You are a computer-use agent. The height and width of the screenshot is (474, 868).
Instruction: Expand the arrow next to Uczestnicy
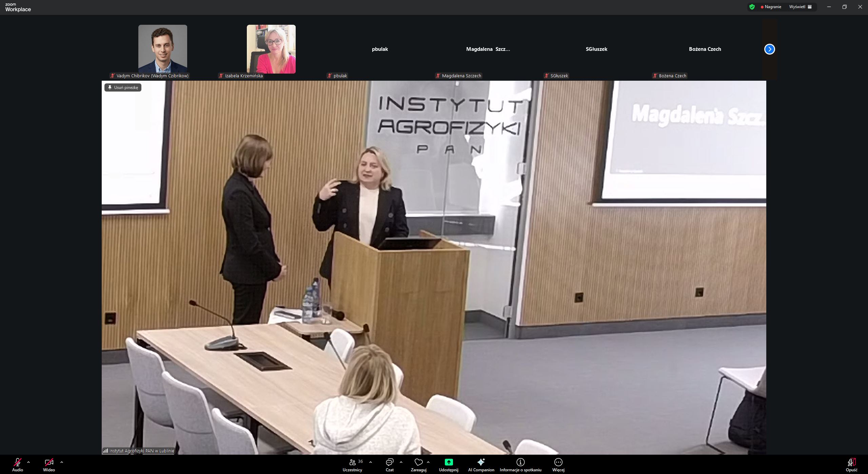371,462
